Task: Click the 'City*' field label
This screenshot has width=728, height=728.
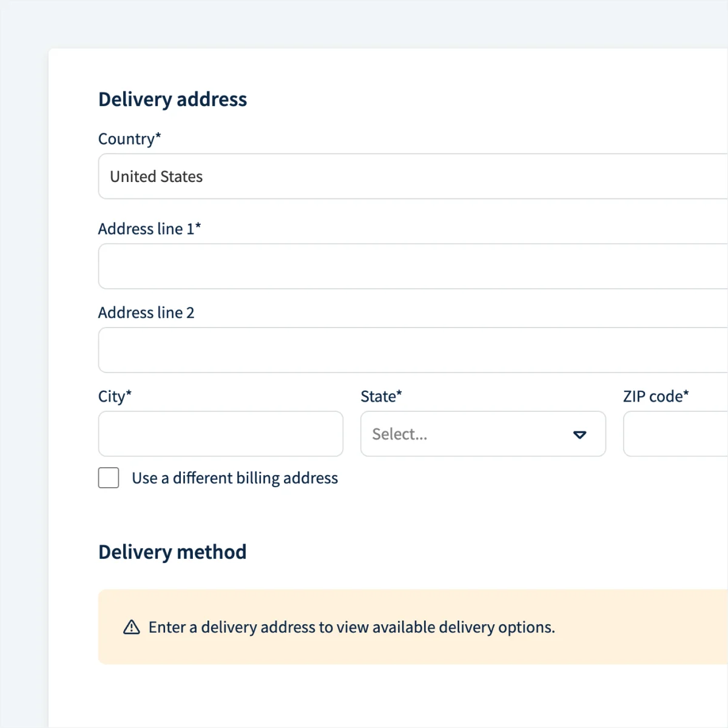Action: [115, 396]
